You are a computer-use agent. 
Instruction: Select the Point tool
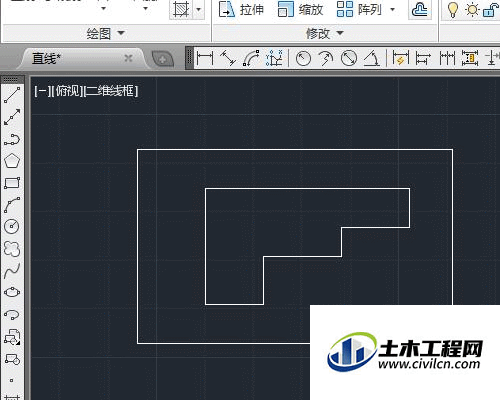pos(11,380)
